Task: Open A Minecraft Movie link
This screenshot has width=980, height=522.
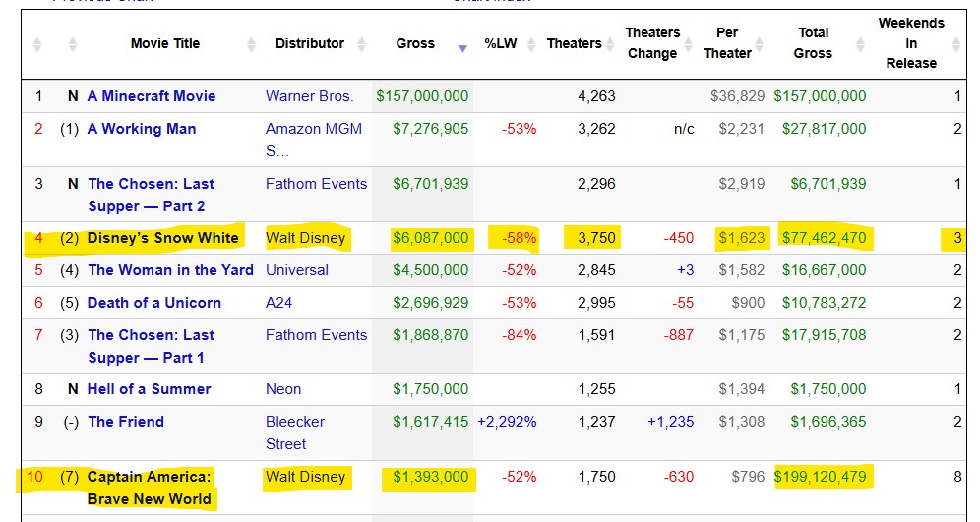Action: pyautogui.click(x=152, y=96)
